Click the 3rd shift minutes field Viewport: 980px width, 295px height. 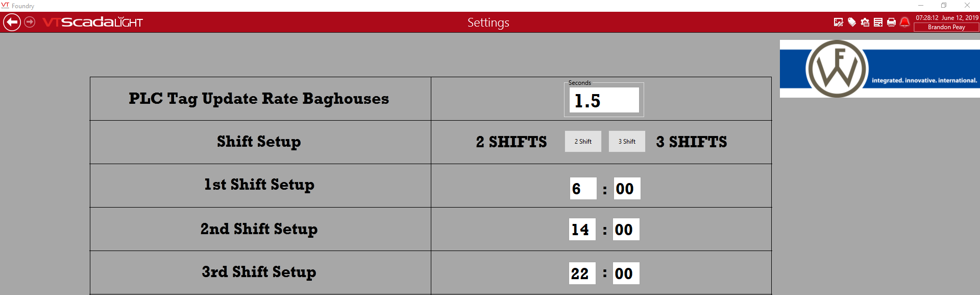(x=626, y=274)
